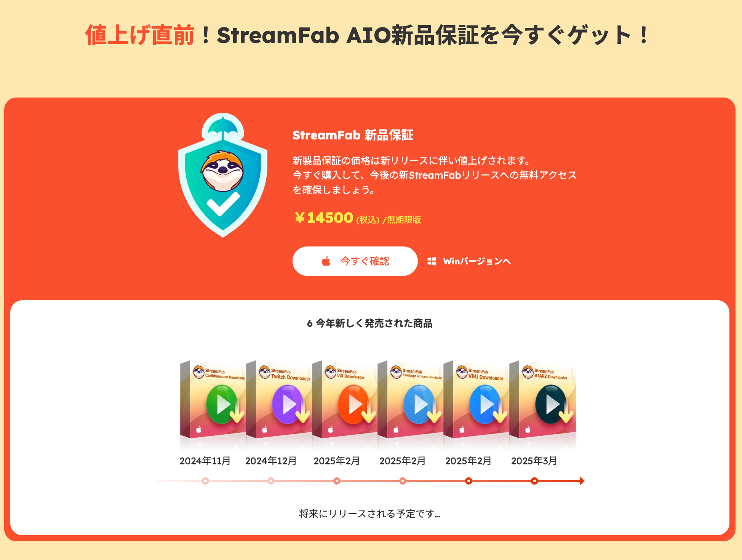Click the ¥14500 price text

point(324,218)
